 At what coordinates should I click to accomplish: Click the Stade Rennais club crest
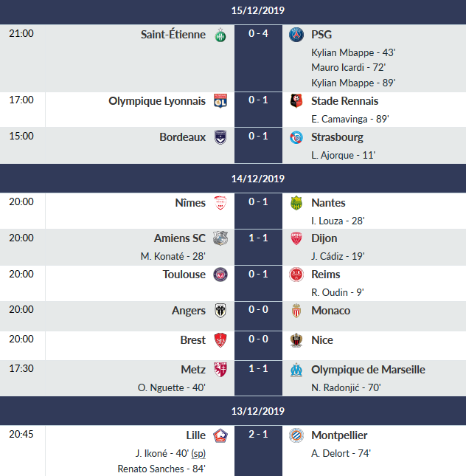click(x=296, y=102)
